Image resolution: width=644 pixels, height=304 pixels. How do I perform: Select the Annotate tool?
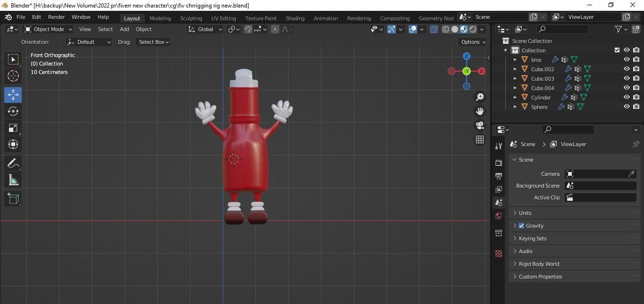[x=13, y=163]
